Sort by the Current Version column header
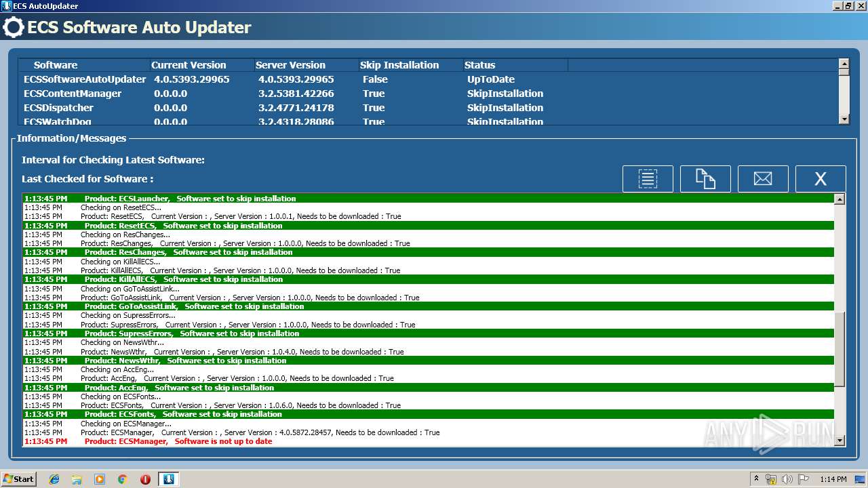 point(201,65)
